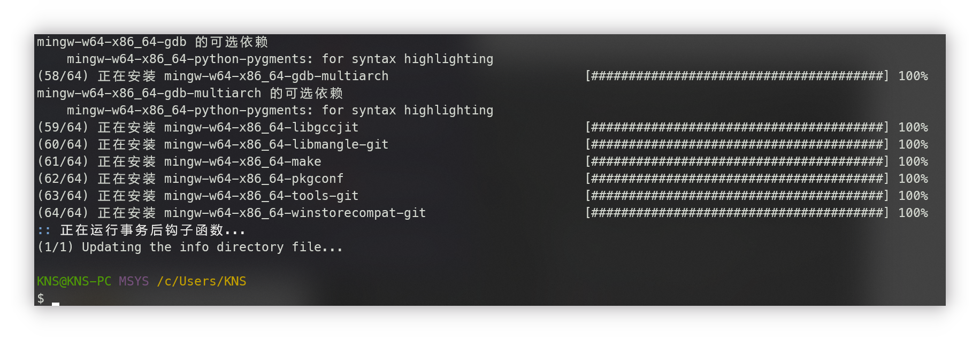Screen dimensions: 980x340
Task: Click the (64/64) install counter
Action: point(63,213)
